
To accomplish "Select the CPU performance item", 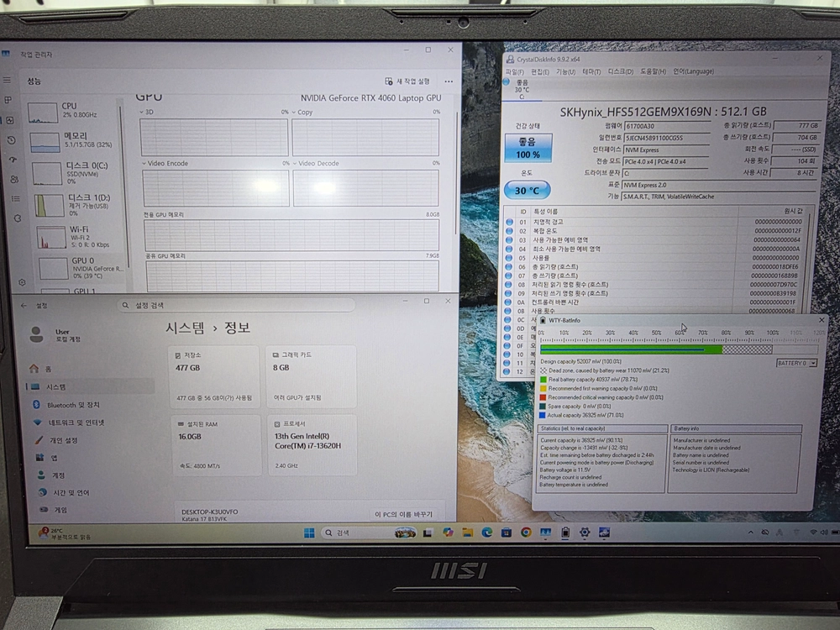I will (x=71, y=112).
